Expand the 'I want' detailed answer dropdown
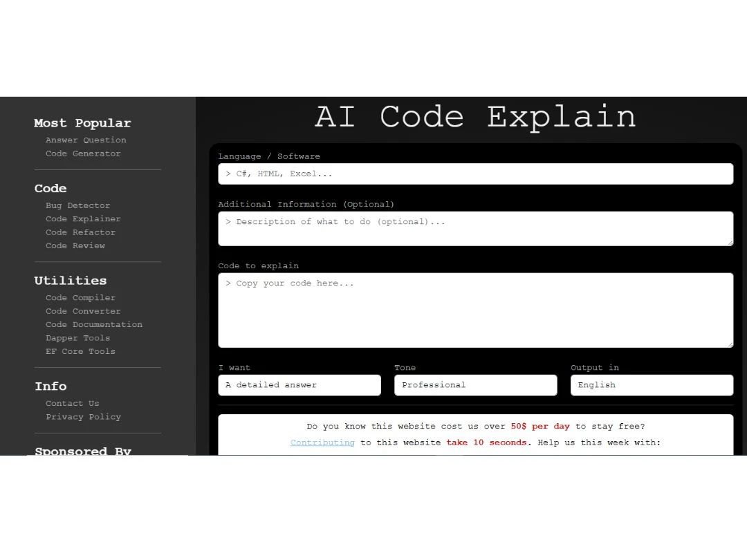Image resolution: width=747 pixels, height=560 pixels. [x=299, y=385]
